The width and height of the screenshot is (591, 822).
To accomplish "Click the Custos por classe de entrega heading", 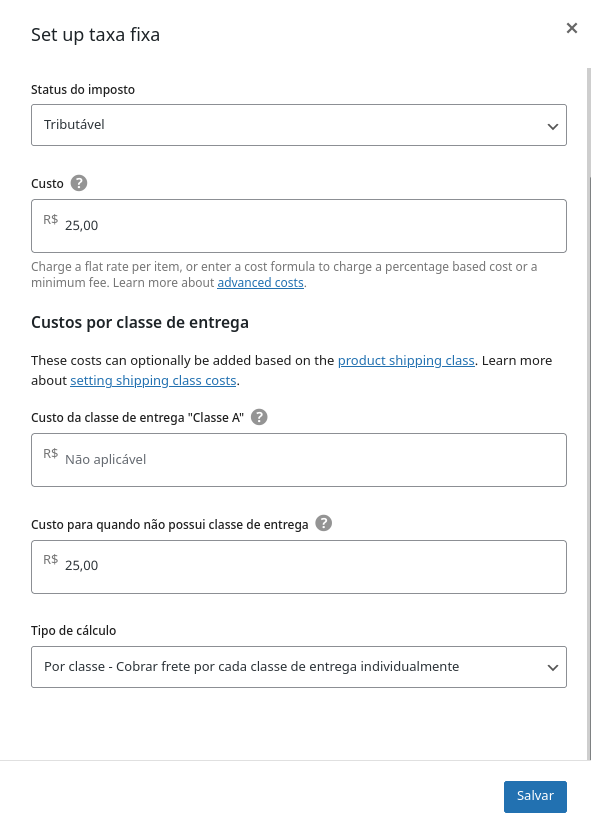I will coord(139,322).
